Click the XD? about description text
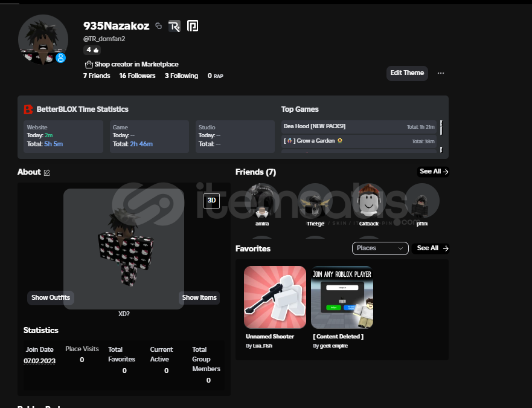This screenshot has width=532, height=408. coord(124,314)
